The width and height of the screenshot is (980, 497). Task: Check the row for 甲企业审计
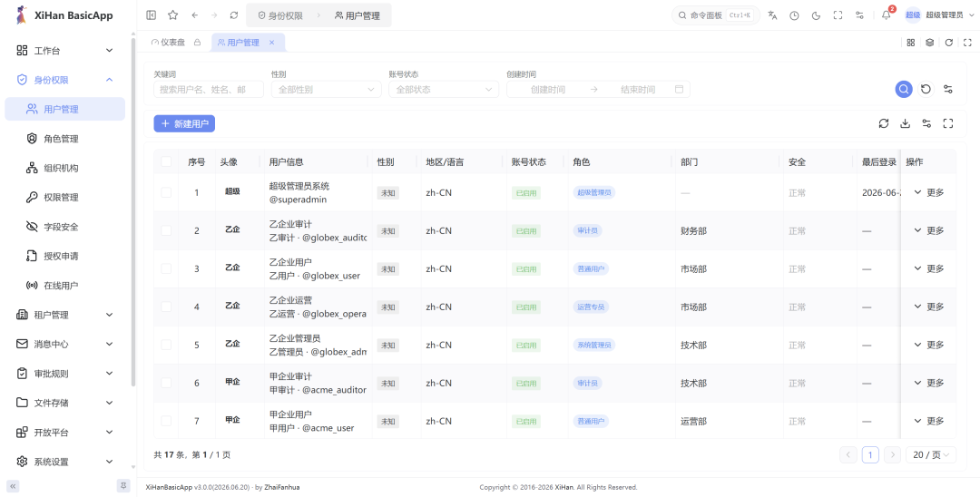click(166, 383)
